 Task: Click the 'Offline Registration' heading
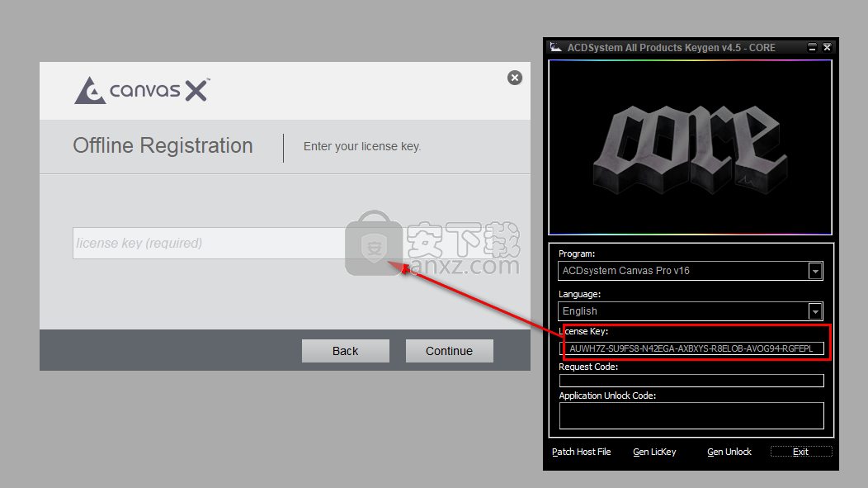[163, 145]
